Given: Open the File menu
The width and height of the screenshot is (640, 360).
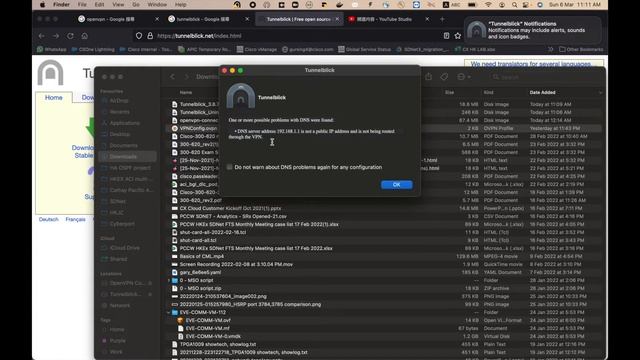Looking at the screenshot, I should tap(82, 4).
